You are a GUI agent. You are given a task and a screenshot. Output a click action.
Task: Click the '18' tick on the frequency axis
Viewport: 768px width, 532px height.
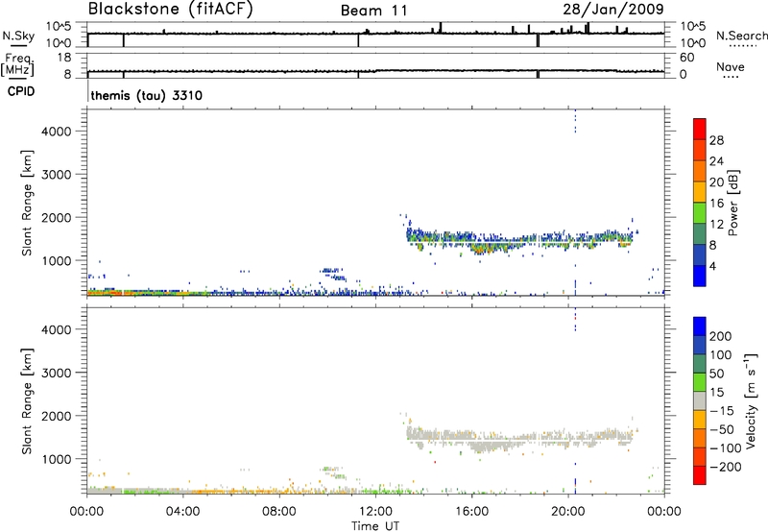point(64,58)
